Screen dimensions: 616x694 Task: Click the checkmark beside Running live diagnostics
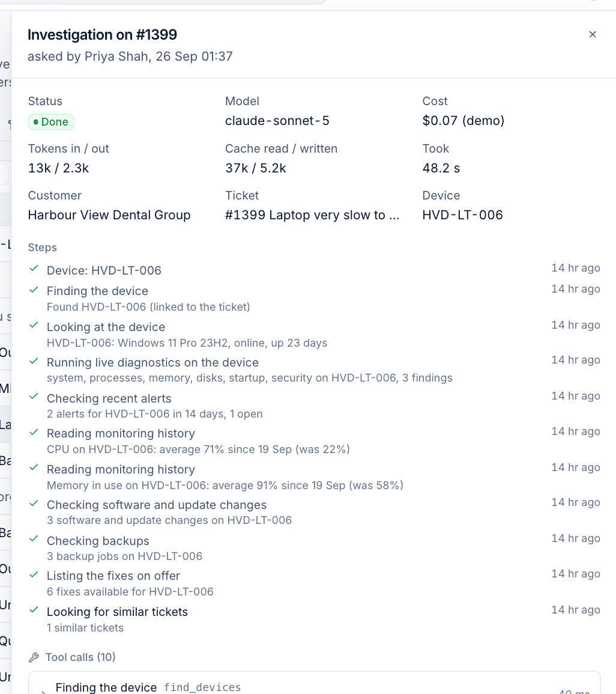(34, 361)
